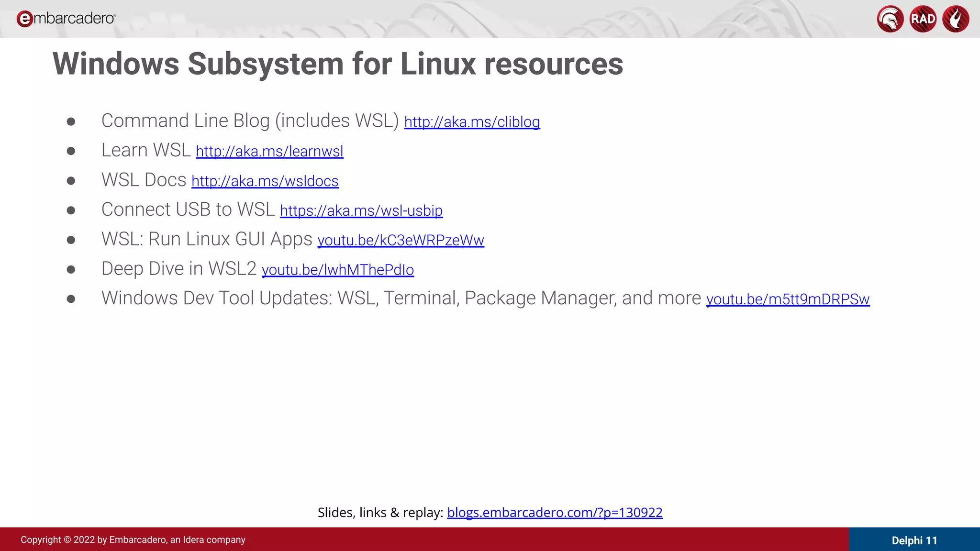Open the Connect USB to WSL link
This screenshot has width=980, height=551.
coord(361,211)
